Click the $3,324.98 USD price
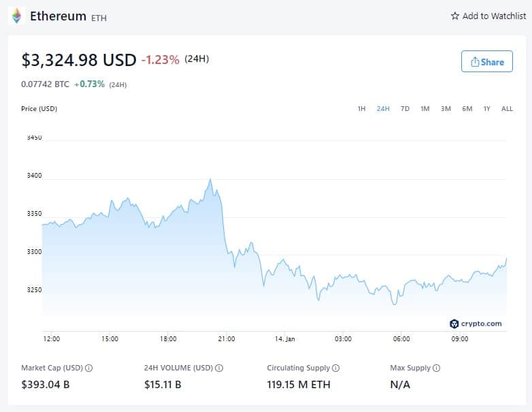The width and height of the screenshot is (532, 412). (79, 60)
